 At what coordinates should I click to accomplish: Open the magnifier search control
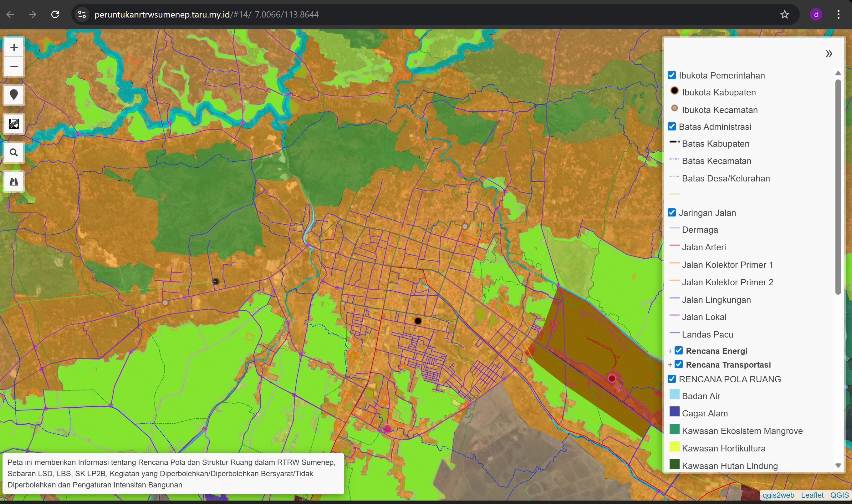[x=14, y=152]
